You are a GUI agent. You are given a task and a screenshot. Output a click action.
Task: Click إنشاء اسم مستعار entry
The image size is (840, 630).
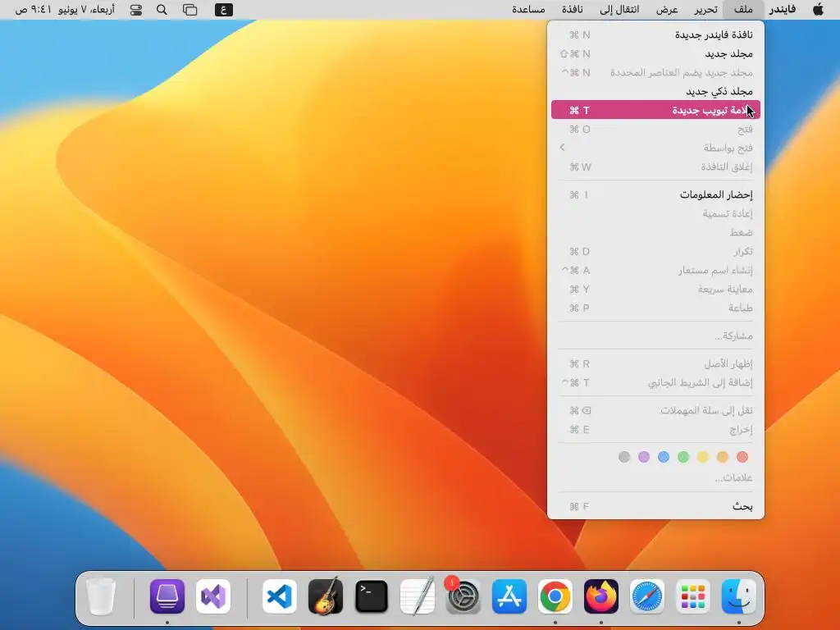click(655, 270)
